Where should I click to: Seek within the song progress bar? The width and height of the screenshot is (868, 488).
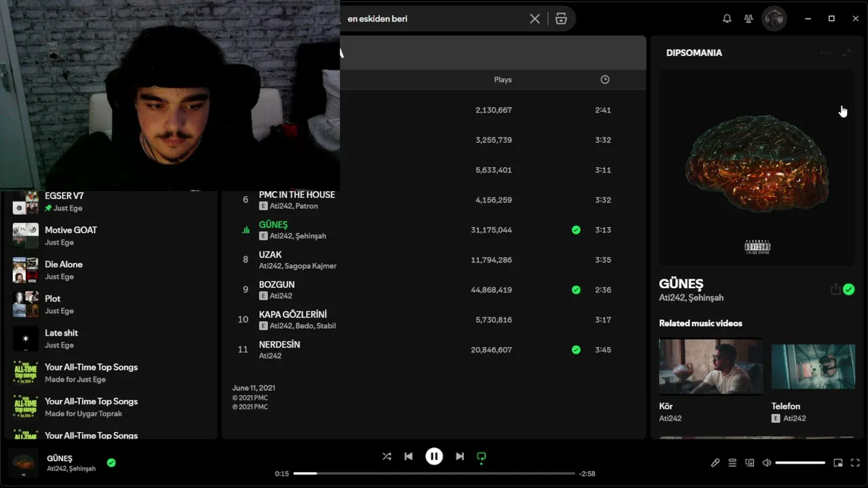pyautogui.click(x=434, y=473)
